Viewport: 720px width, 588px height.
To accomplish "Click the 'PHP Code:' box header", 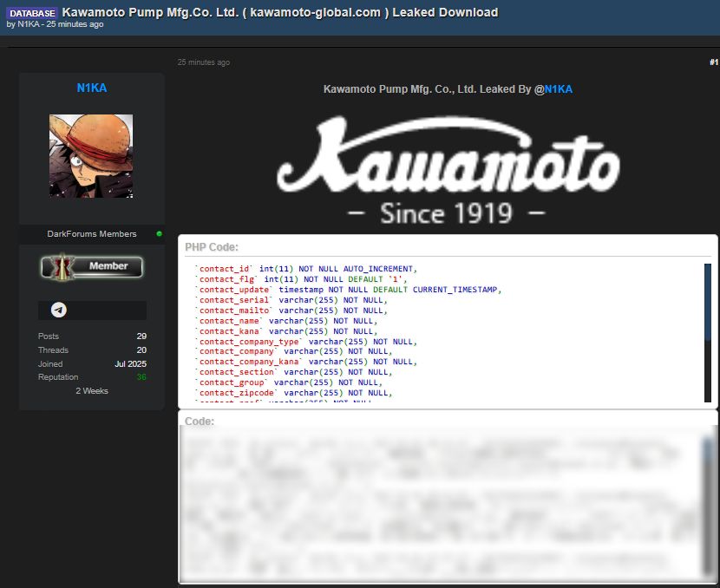I will click(212, 247).
